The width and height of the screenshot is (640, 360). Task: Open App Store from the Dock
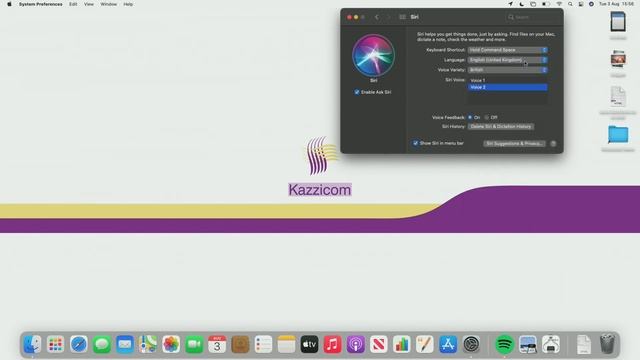point(448,344)
